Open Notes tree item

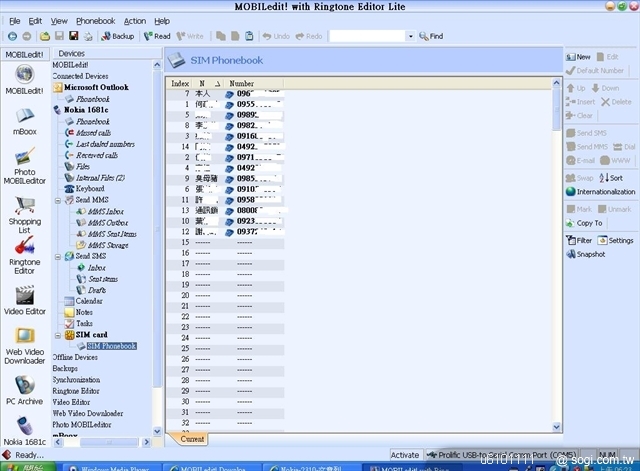(x=84, y=312)
